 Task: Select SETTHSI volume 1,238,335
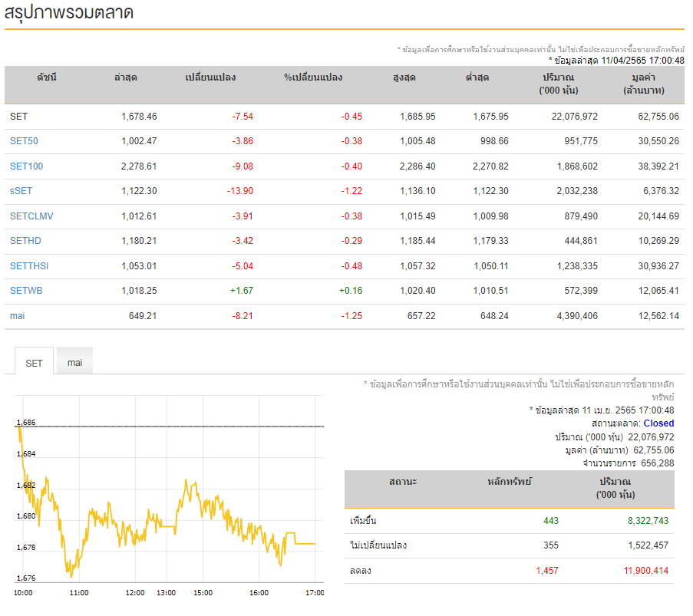577,266
